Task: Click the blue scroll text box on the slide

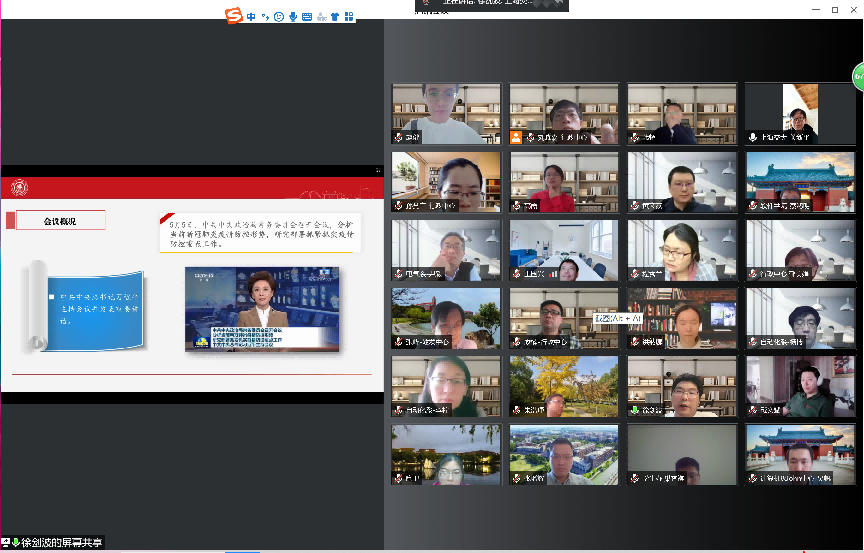Action: point(97,307)
